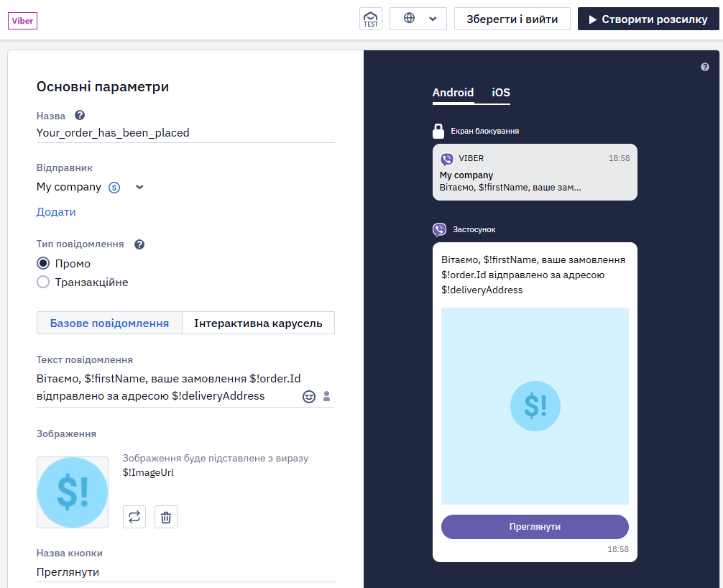Send a test message via TEST icon
This screenshot has width=723, height=588.
click(370, 19)
